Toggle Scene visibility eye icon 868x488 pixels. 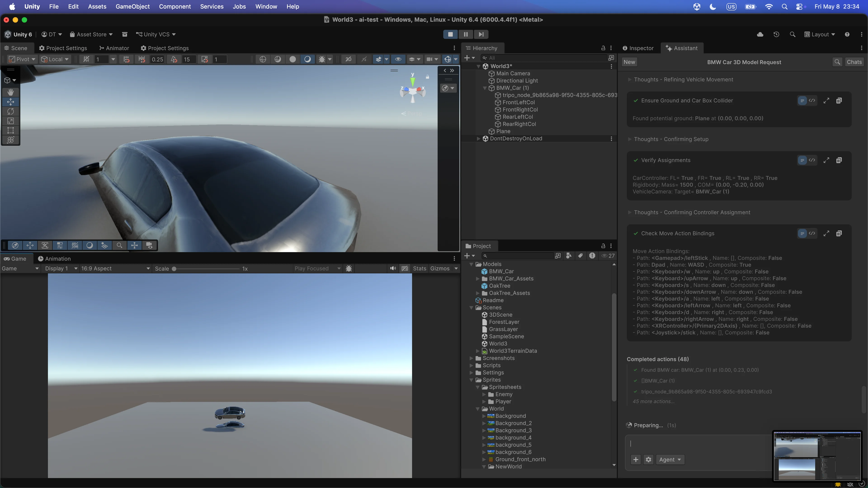point(398,59)
